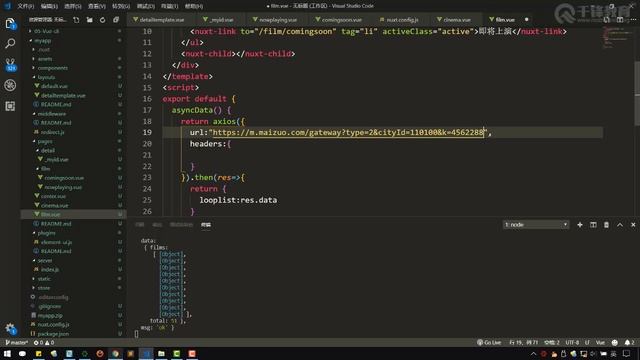The image size is (640, 360).
Task: Click New Folder icon in explorer header
Action: (x=89, y=20)
